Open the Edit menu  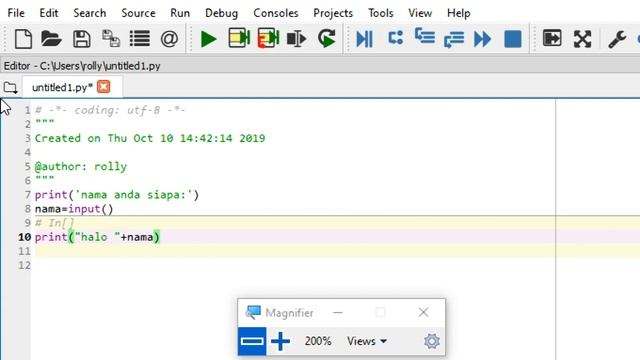click(49, 13)
